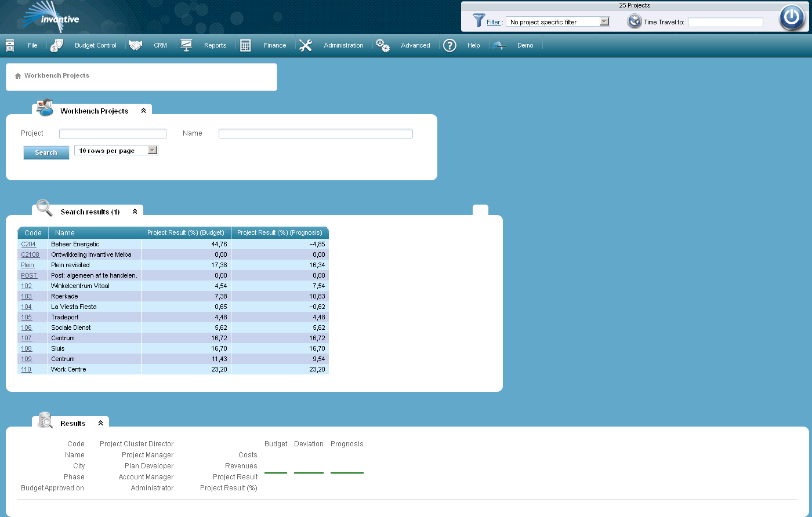This screenshot has width=812, height=517.
Task: Click the filter funnel icon
Action: click(x=478, y=21)
